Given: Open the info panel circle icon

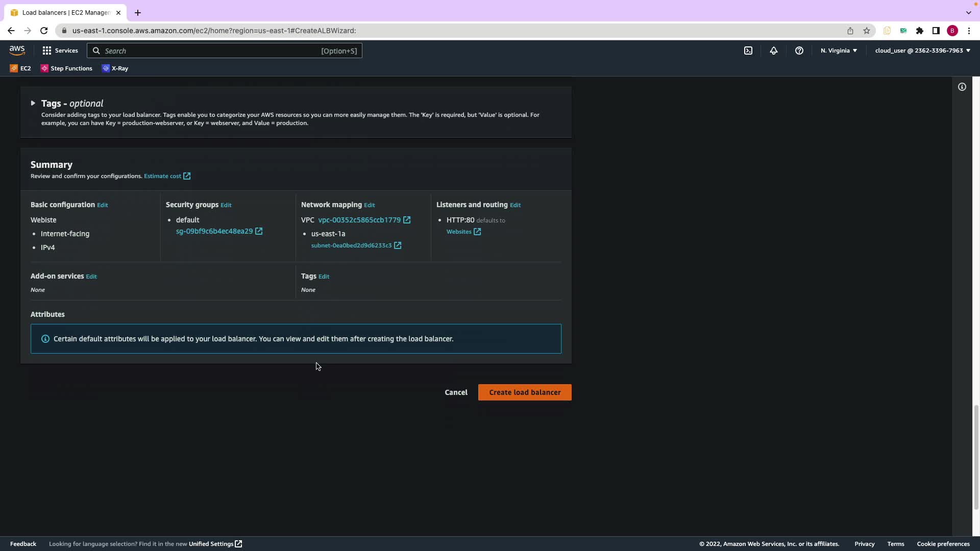Looking at the screenshot, I should point(962,87).
